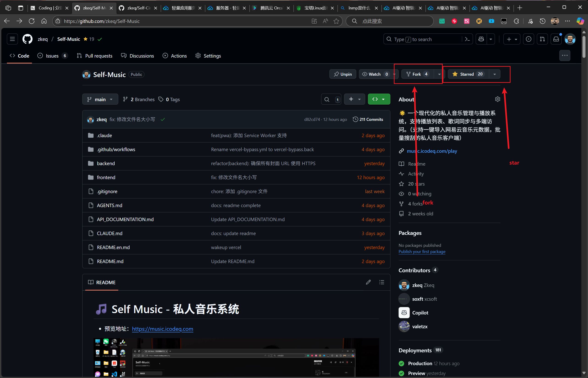Image resolution: width=588 pixels, height=378 pixels.
Task: Open commit hash d82cd74
Action: [312, 119]
